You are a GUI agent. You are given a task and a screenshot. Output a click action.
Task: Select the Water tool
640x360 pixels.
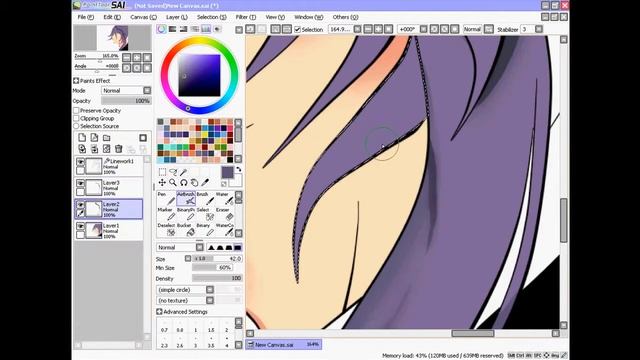click(x=224, y=198)
